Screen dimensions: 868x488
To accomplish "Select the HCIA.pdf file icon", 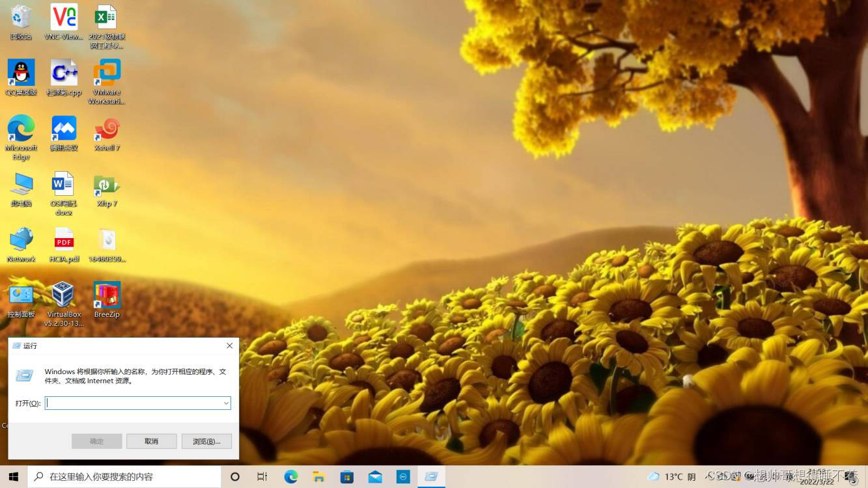I will [x=64, y=244].
